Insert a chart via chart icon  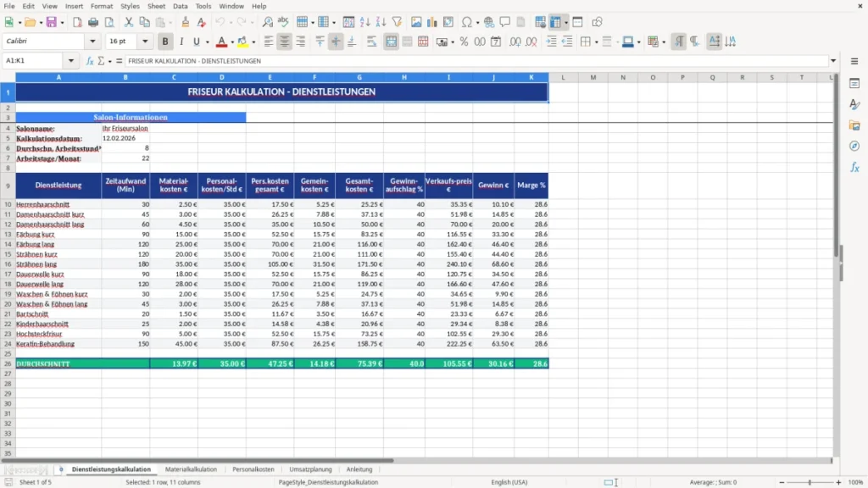click(x=432, y=22)
